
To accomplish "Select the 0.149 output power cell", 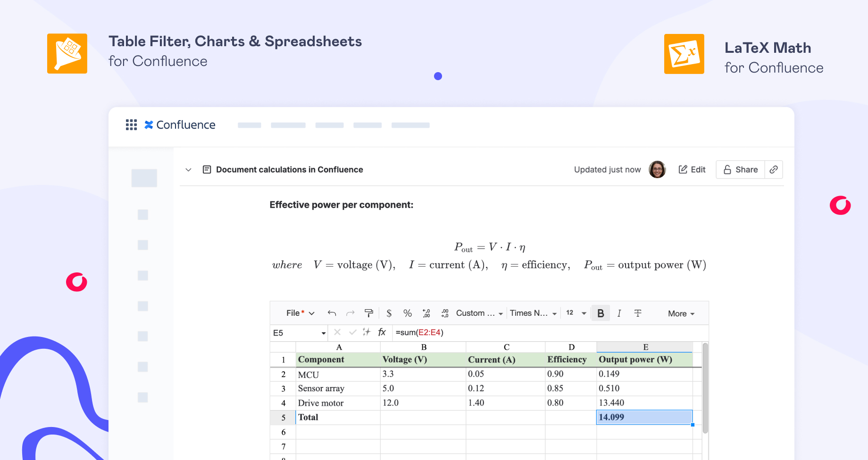I will pos(645,374).
